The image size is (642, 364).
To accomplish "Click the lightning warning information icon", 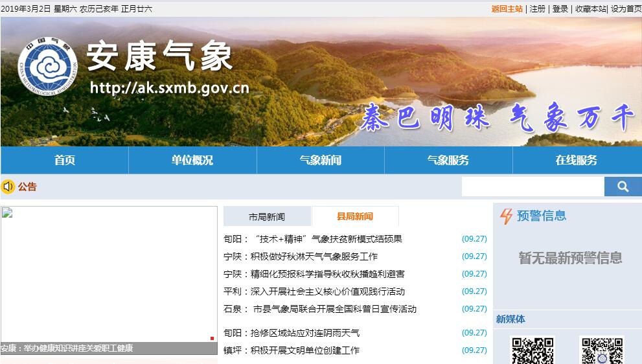I will point(506,216).
